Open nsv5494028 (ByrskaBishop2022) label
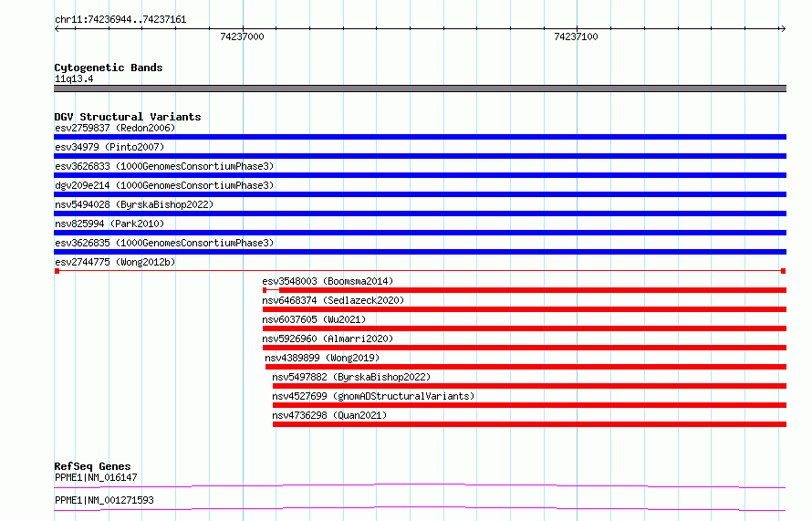The width and height of the screenshot is (812, 521). [x=134, y=204]
